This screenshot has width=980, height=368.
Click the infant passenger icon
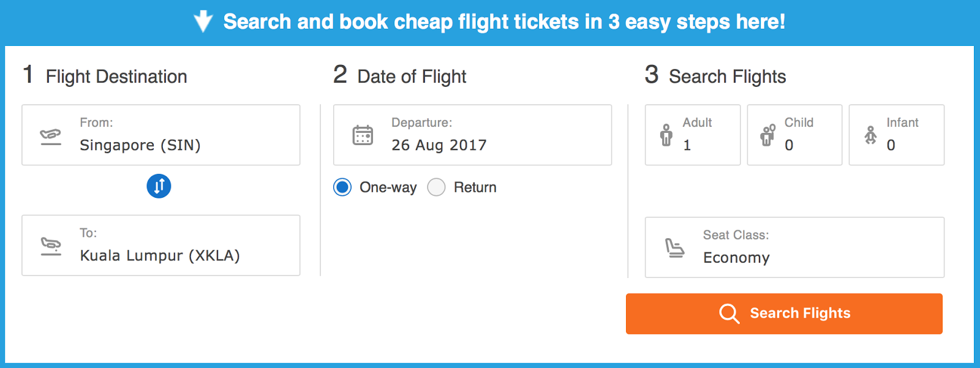coord(870,135)
